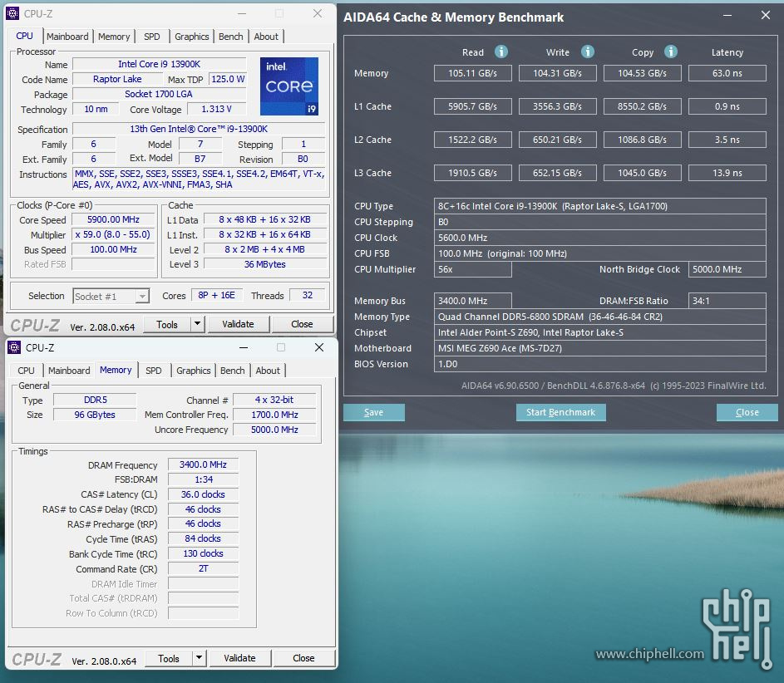Close AIDA64 window with title bar X
The width and height of the screenshot is (784, 683).
pos(766,16)
